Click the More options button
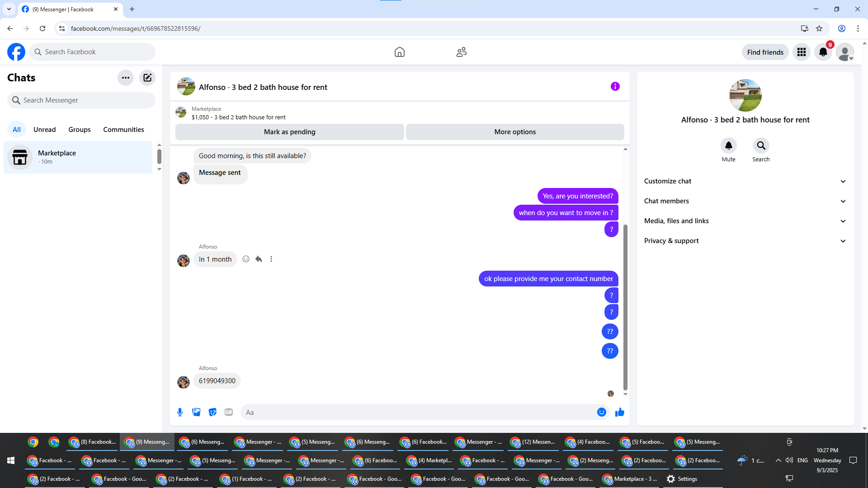 tap(515, 132)
